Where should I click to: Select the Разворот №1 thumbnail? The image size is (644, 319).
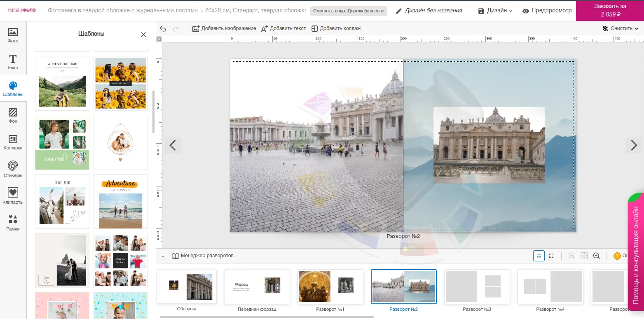[x=330, y=286]
